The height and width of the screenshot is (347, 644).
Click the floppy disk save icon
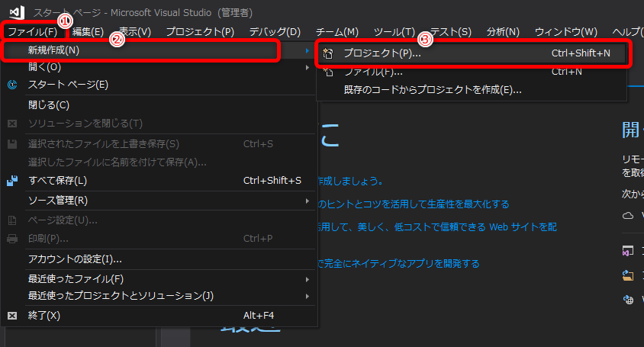(12, 143)
